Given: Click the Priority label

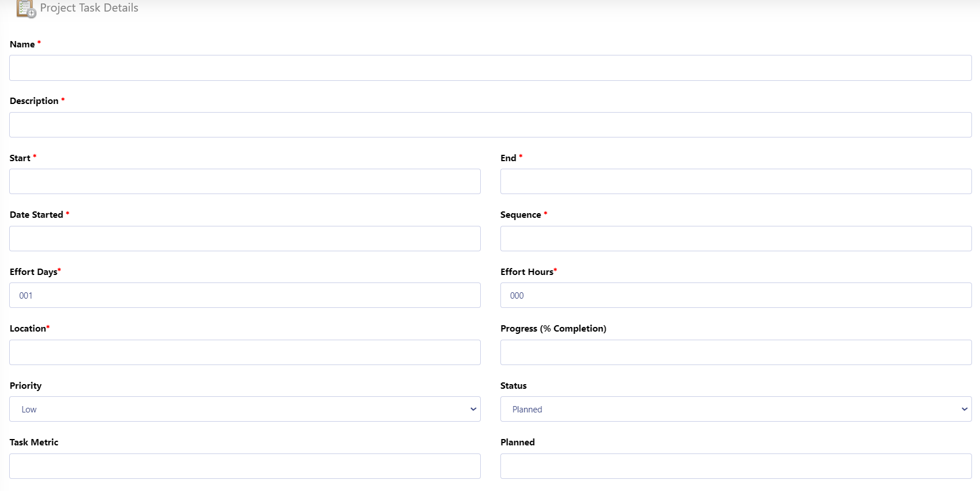Looking at the screenshot, I should [25, 386].
